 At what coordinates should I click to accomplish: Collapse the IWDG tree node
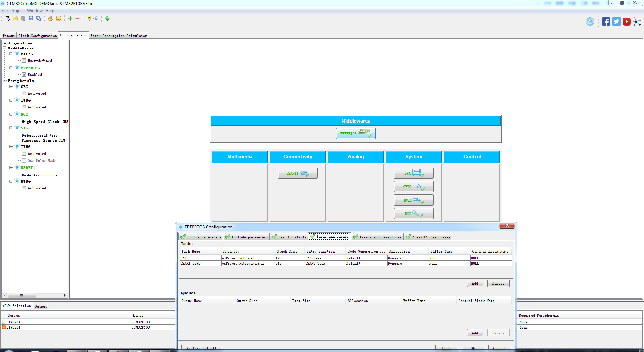pos(11,100)
